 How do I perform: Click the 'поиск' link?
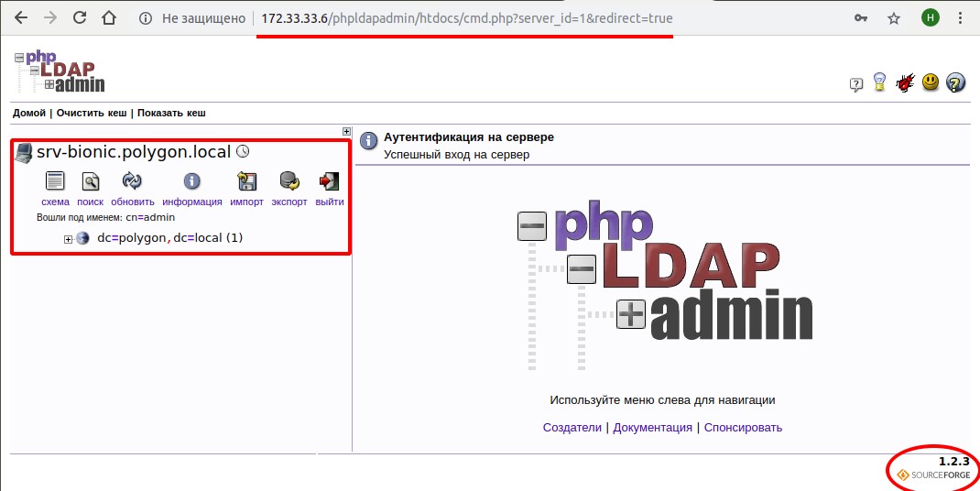coord(90,202)
